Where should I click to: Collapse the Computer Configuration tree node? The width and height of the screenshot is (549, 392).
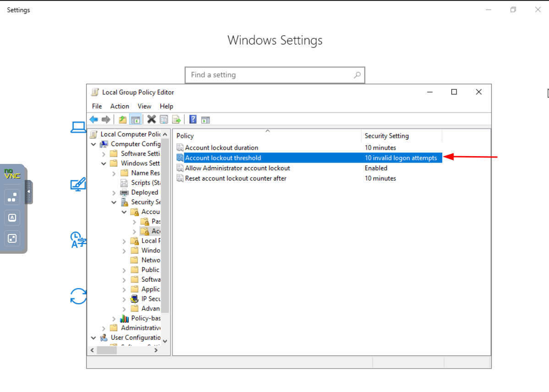pos(94,144)
